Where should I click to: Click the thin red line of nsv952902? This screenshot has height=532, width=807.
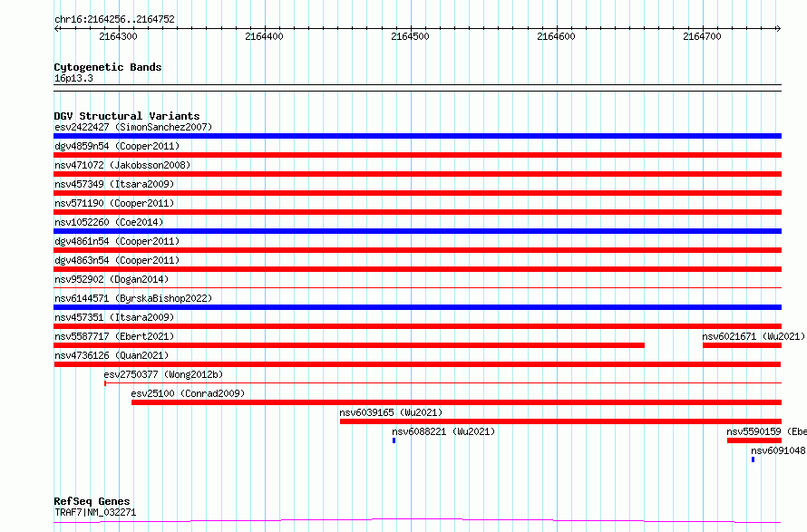pyautogui.click(x=417, y=287)
